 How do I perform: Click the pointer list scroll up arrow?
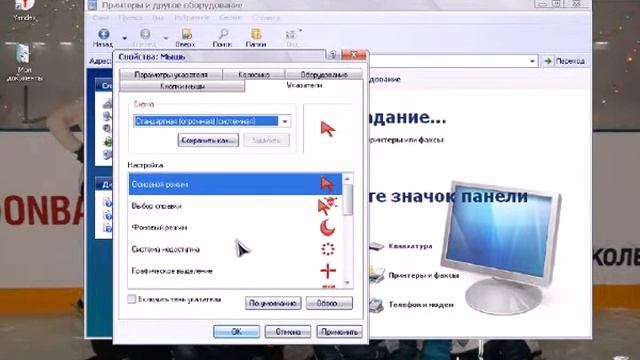pyautogui.click(x=348, y=179)
